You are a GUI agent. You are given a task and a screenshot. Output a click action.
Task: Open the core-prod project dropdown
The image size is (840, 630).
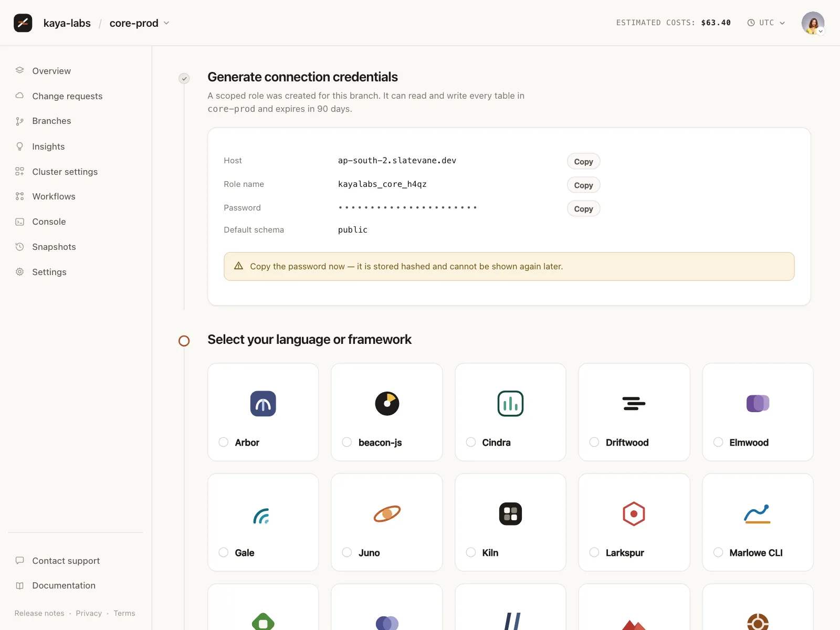(140, 23)
